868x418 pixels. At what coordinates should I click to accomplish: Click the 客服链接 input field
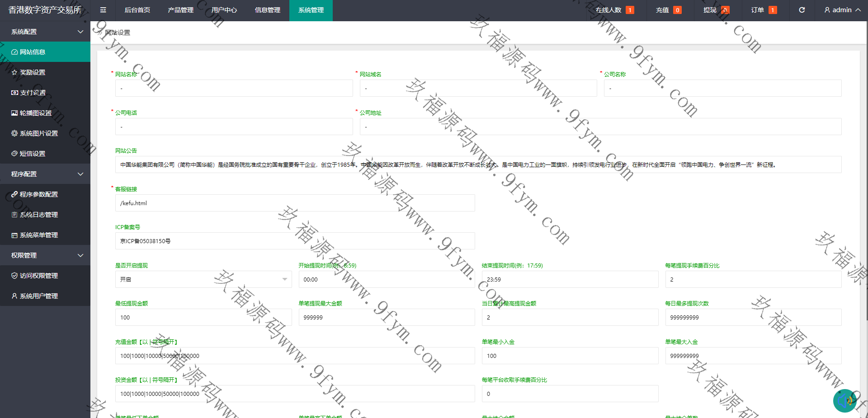pos(295,203)
